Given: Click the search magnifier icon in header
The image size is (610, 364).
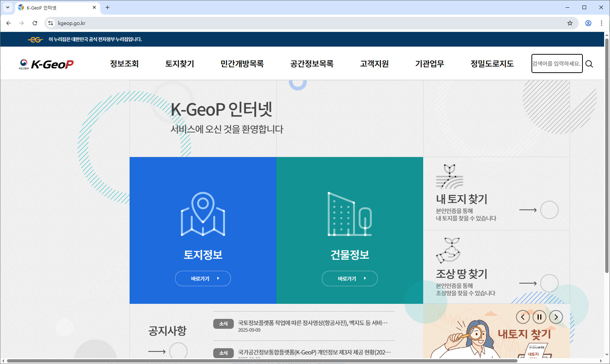Looking at the screenshot, I should (x=589, y=64).
